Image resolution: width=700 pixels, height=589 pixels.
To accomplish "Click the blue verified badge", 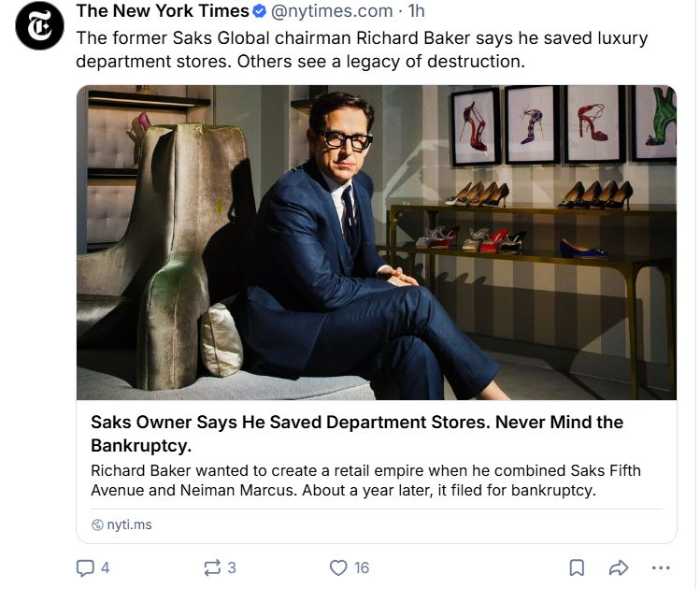I will 260,11.
